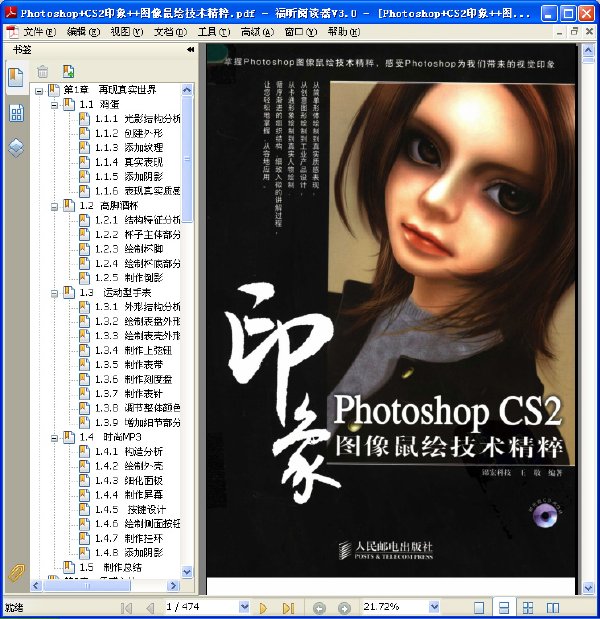Click bookmarks panel scroll down arrow
This screenshot has height=619, width=600.
pyautogui.click(x=187, y=572)
